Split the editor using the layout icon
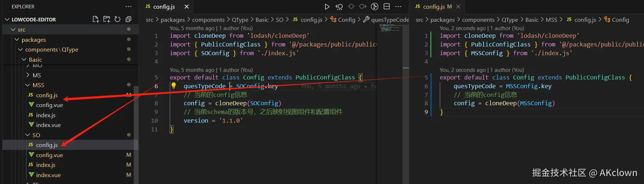The width and height of the screenshot is (644, 184). [387, 7]
